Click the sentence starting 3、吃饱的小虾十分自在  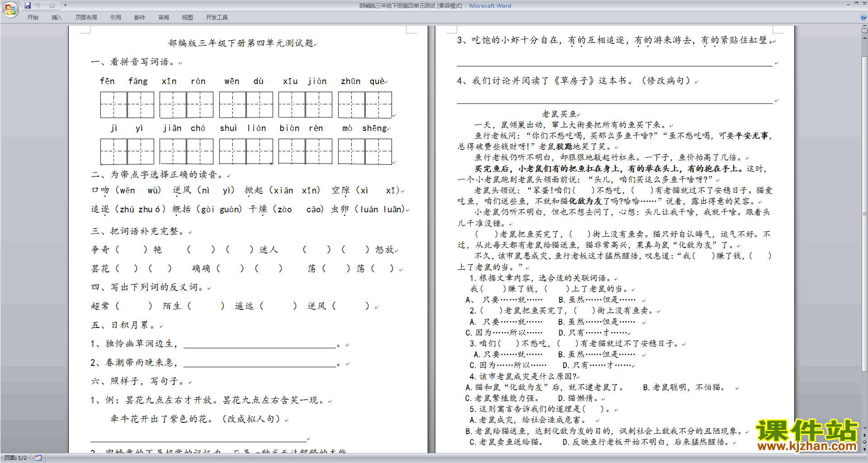(x=615, y=40)
